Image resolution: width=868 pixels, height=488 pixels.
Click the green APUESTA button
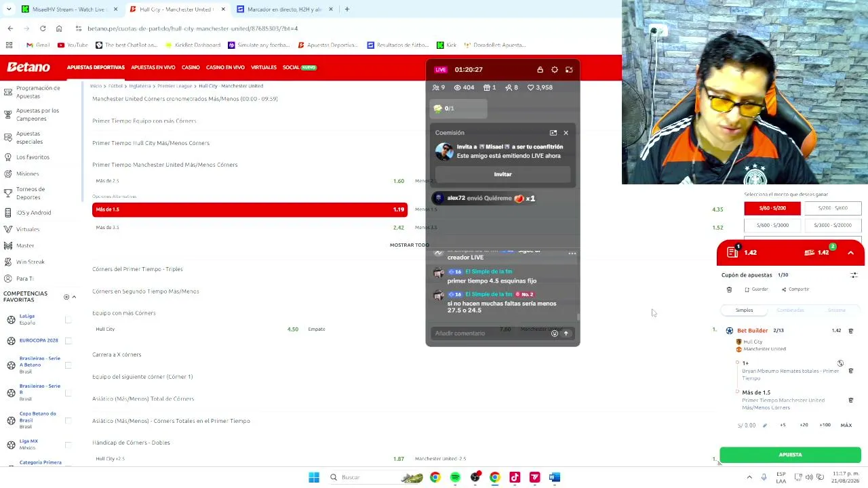[x=790, y=455]
